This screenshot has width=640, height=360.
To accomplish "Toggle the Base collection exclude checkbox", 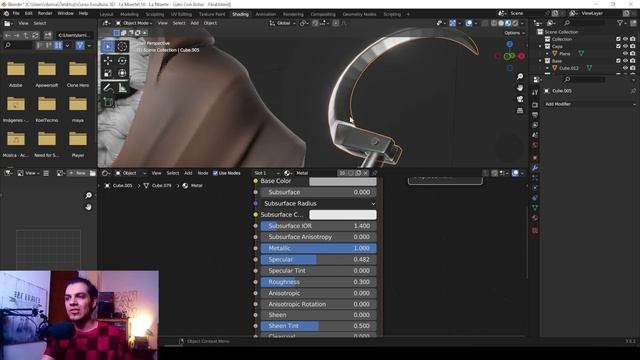I will 618,61.
